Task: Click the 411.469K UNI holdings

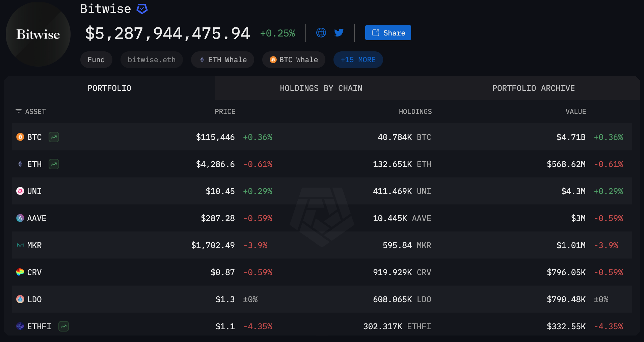Action: click(402, 191)
